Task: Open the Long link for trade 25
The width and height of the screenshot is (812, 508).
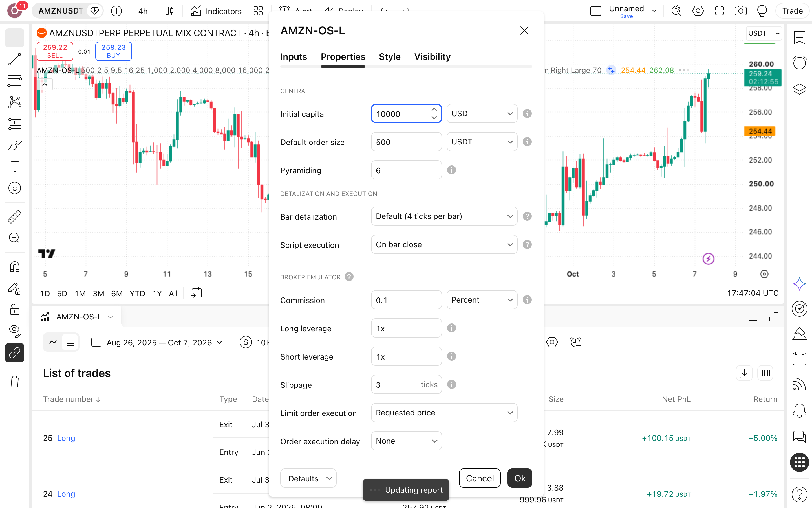Action: [66, 438]
